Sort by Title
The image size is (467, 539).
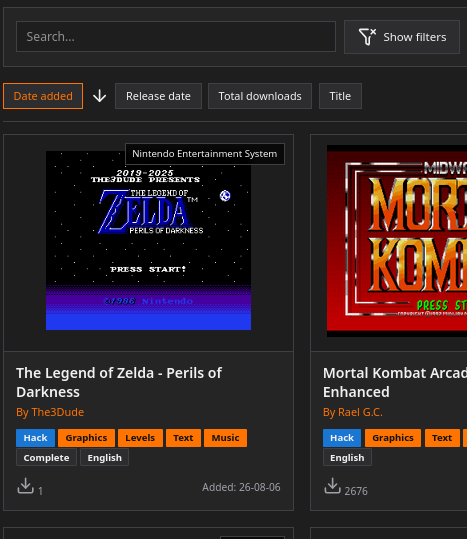(340, 96)
